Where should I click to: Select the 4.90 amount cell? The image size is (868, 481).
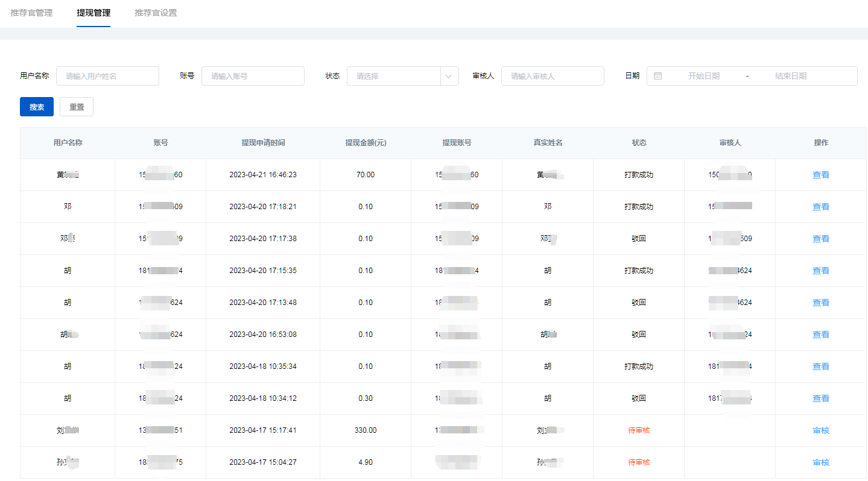[x=366, y=462]
